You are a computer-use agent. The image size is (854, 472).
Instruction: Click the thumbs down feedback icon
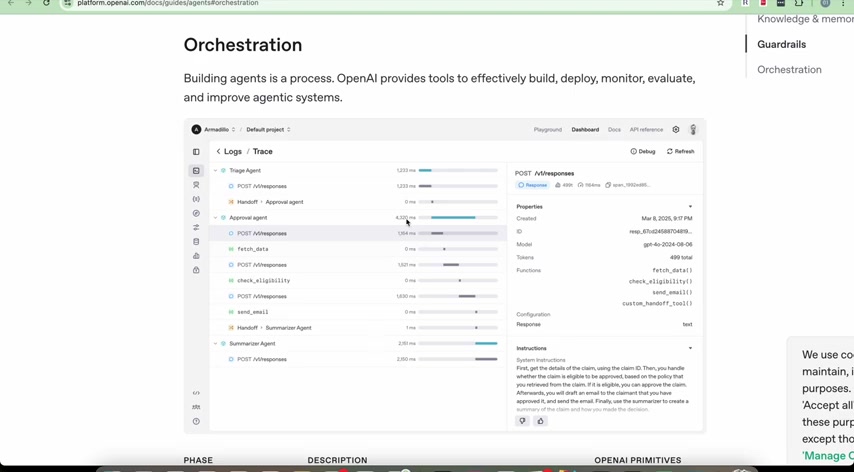tap(522, 421)
